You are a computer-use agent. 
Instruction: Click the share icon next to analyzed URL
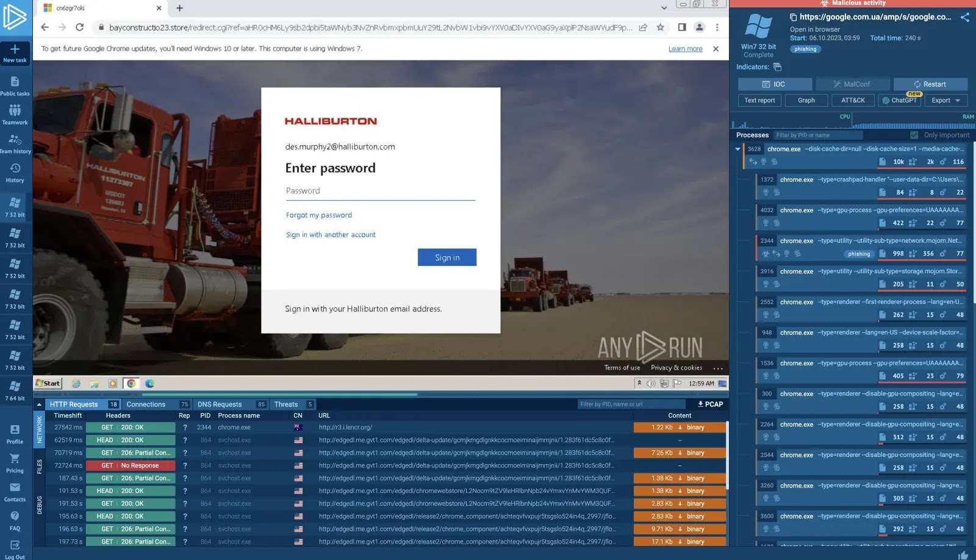click(x=965, y=17)
